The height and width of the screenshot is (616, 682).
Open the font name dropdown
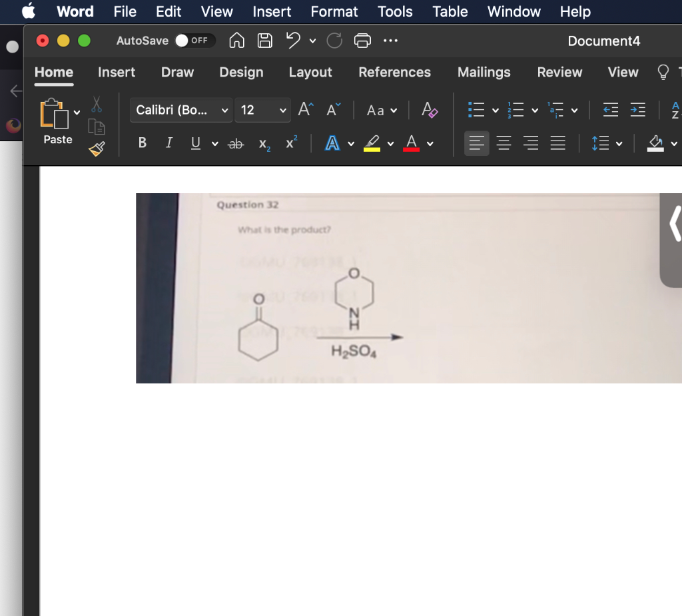[x=180, y=110]
